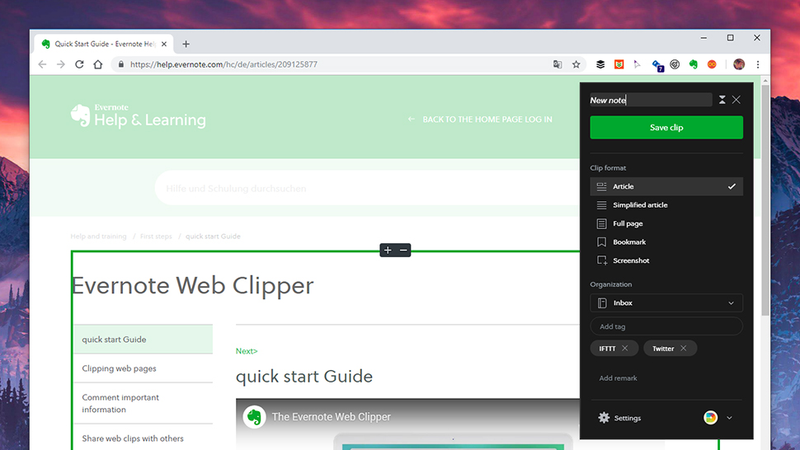Open the translate page icon in address bar

[557, 64]
